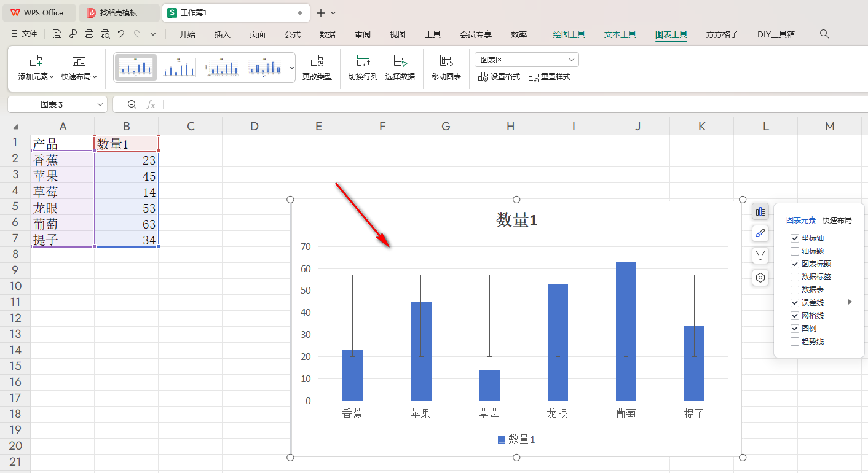Click the chart elements side button
This screenshot has height=473, width=868.
point(760,212)
